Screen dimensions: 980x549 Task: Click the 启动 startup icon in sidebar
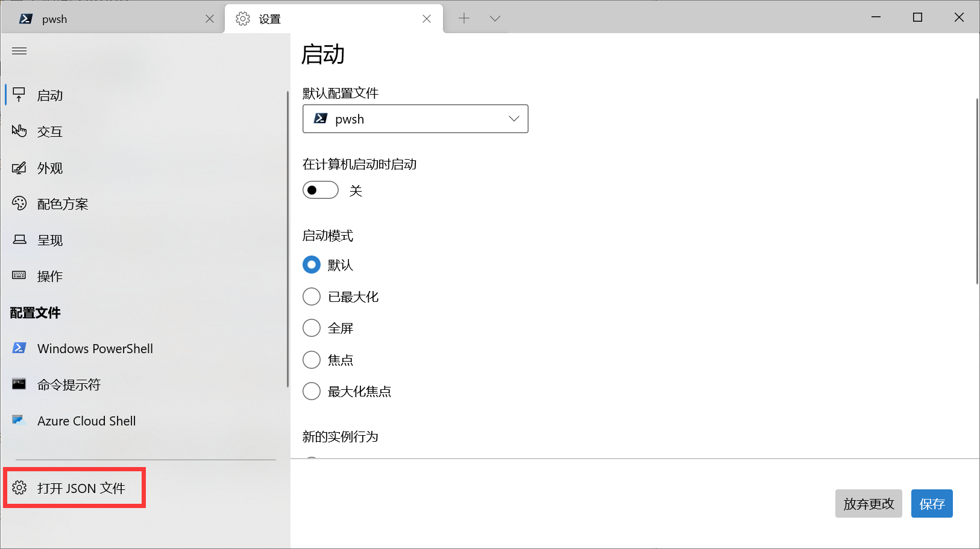[19, 95]
